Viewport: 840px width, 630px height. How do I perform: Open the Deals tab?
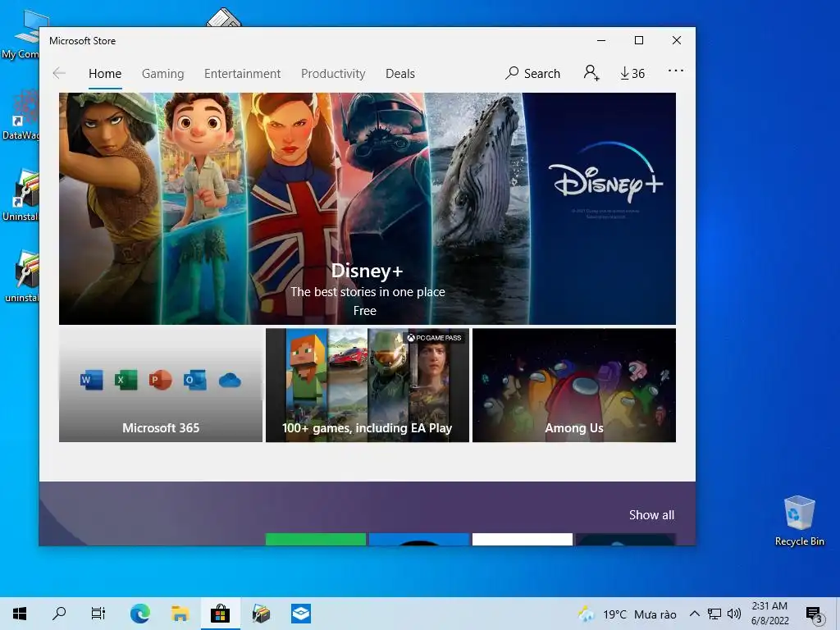point(400,73)
